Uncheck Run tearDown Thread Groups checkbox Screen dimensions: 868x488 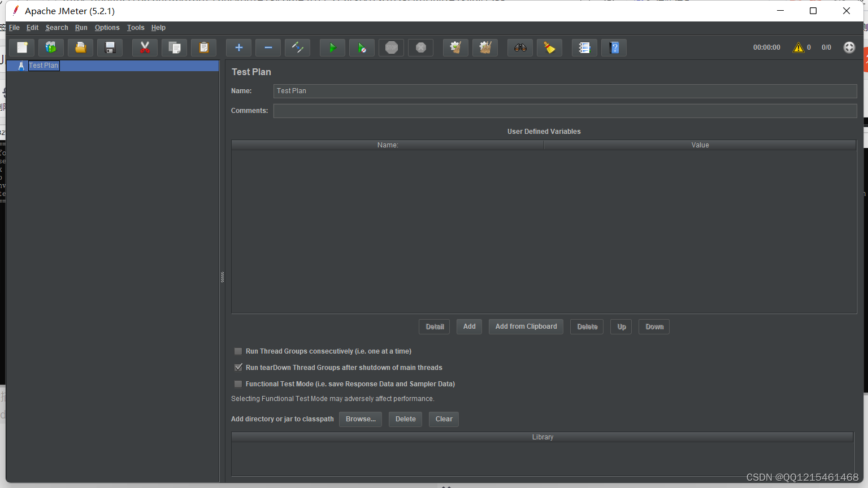[238, 368]
